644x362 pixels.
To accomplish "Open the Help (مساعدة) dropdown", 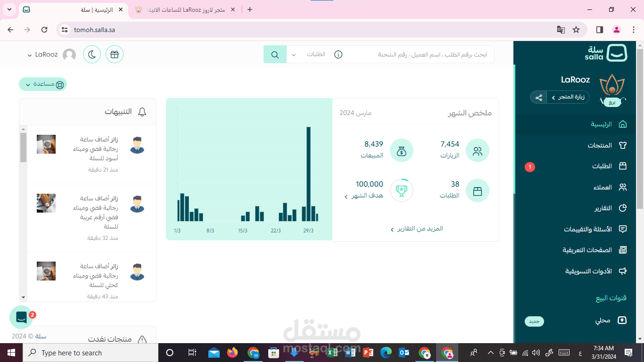I will 43,84.
